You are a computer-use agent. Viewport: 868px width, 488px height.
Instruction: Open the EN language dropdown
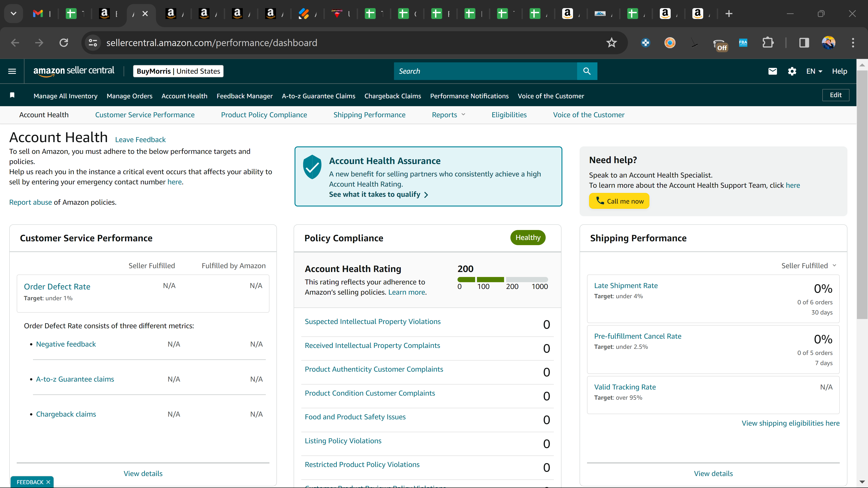(x=814, y=71)
